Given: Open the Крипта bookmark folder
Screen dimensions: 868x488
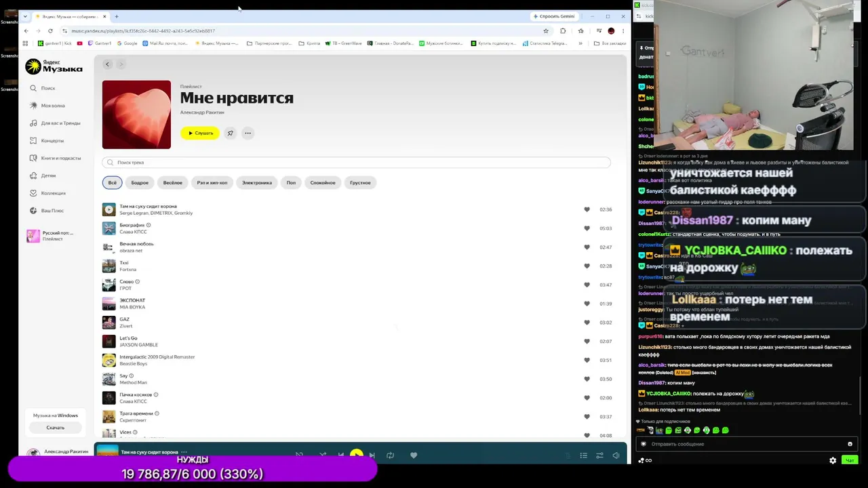Looking at the screenshot, I should tap(309, 43).
